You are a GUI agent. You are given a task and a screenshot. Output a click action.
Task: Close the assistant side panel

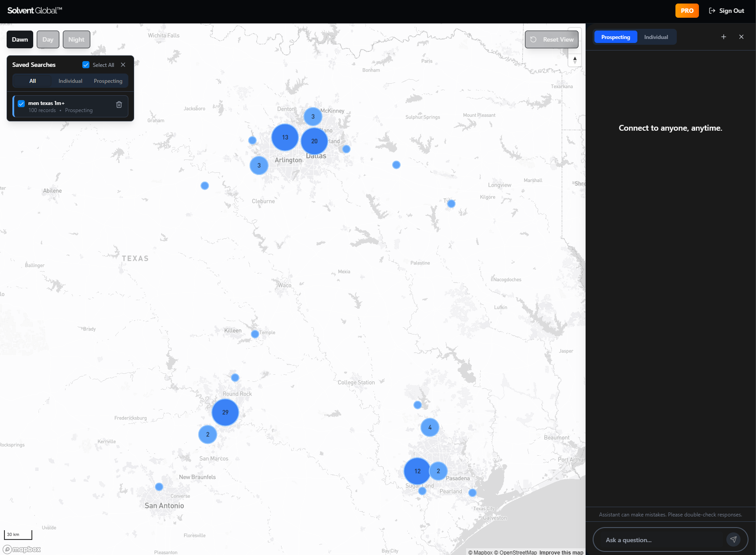click(741, 37)
